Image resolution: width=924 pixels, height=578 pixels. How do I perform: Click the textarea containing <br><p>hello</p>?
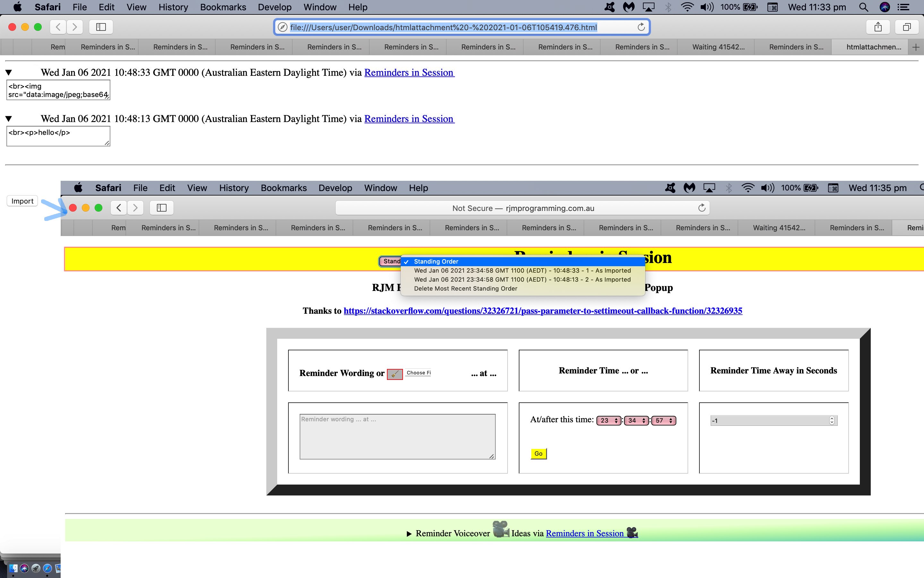58,136
